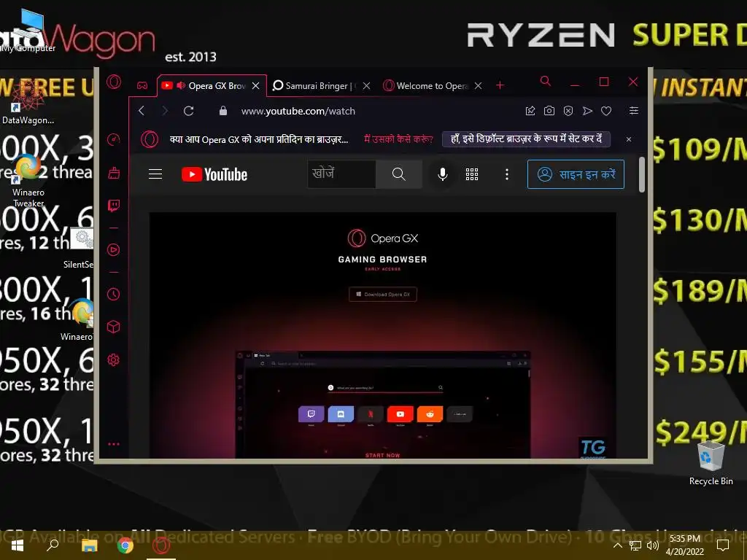The image size is (747, 560).
Task: Open the ad blocker shield icon
Action: click(x=568, y=111)
